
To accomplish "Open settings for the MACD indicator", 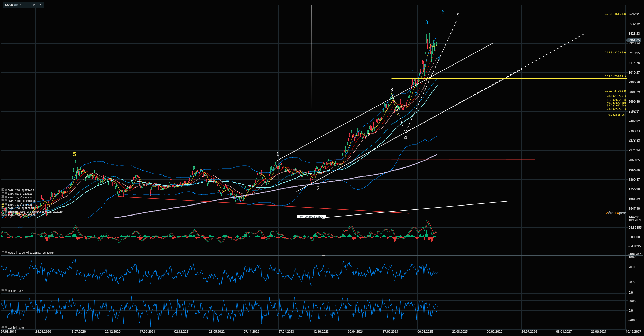I will click(x=3, y=252).
